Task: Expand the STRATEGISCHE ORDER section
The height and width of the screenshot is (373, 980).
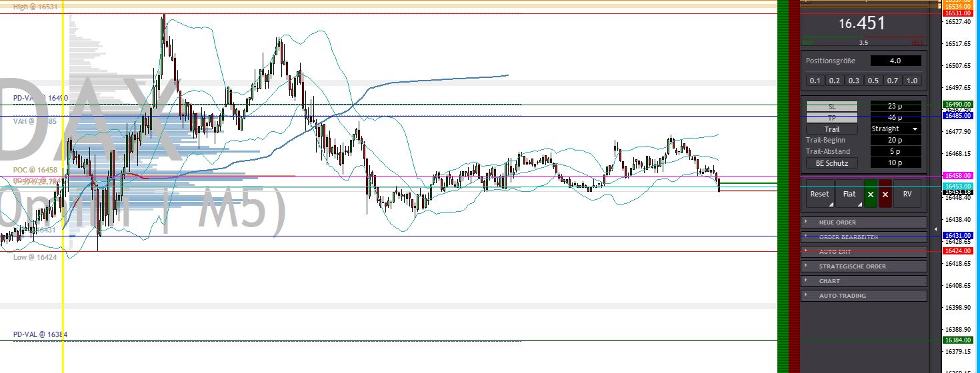Action: pyautogui.click(x=864, y=266)
